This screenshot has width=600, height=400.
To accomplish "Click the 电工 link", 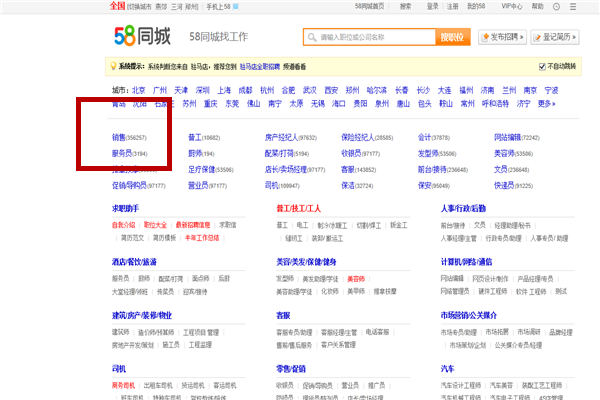I will [302, 225].
